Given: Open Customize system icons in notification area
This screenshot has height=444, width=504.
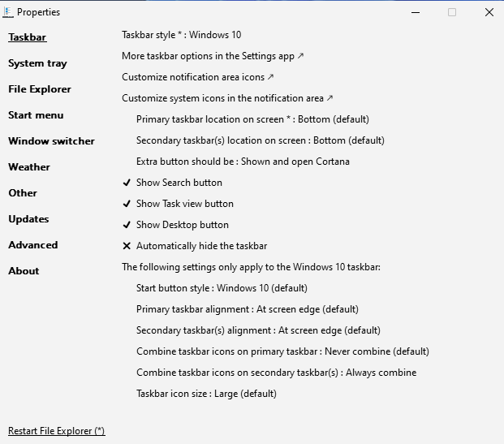Looking at the screenshot, I should pyautogui.click(x=227, y=98).
